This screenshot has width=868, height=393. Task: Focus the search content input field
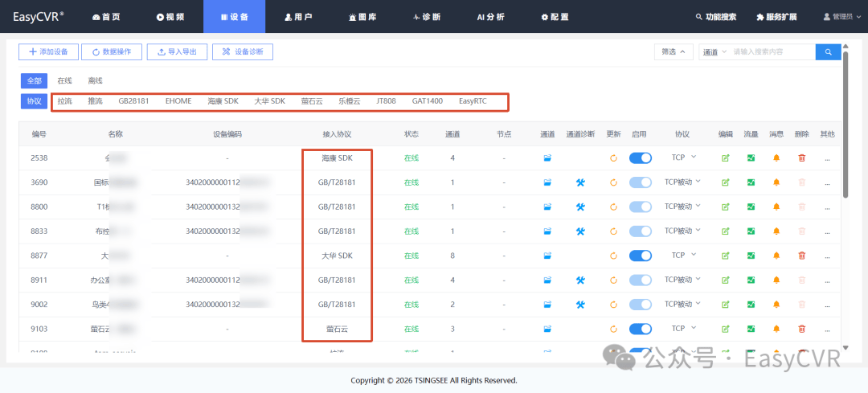(772, 52)
